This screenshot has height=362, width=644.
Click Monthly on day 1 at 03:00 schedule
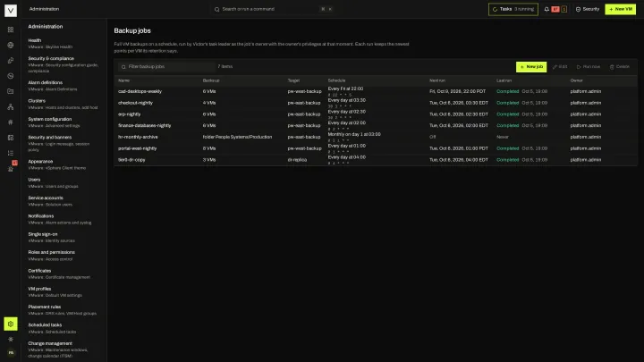[x=354, y=134]
